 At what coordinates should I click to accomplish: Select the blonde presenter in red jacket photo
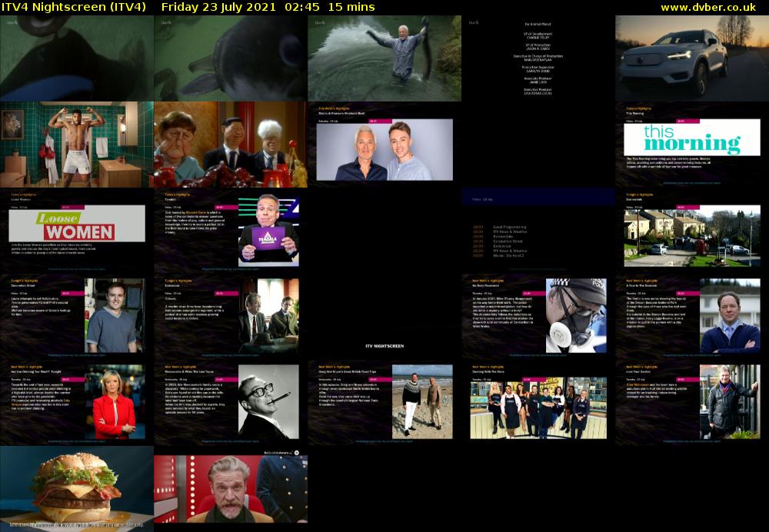[115, 401]
